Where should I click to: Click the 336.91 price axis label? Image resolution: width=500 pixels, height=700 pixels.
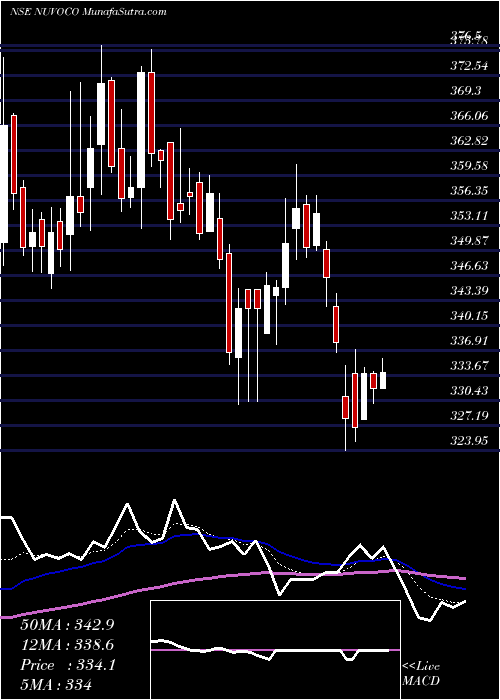(468, 341)
